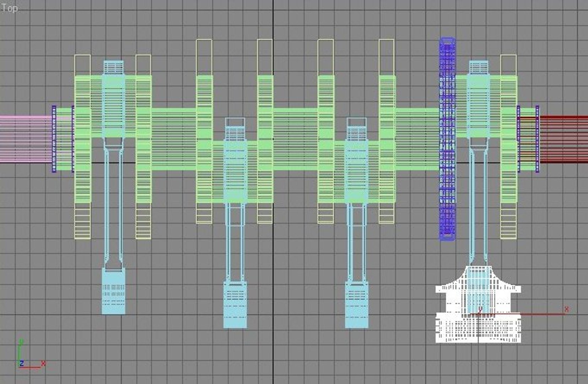Select the purple flange beside the red shaft

point(537,139)
